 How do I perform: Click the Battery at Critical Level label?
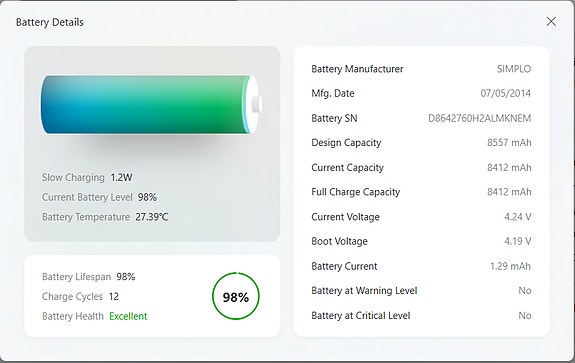360,316
